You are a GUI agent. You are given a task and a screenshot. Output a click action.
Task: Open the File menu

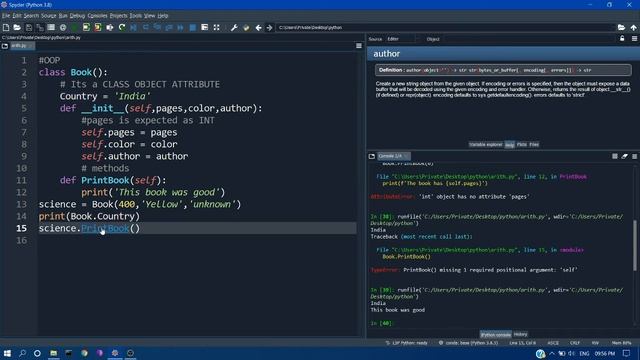click(6, 16)
